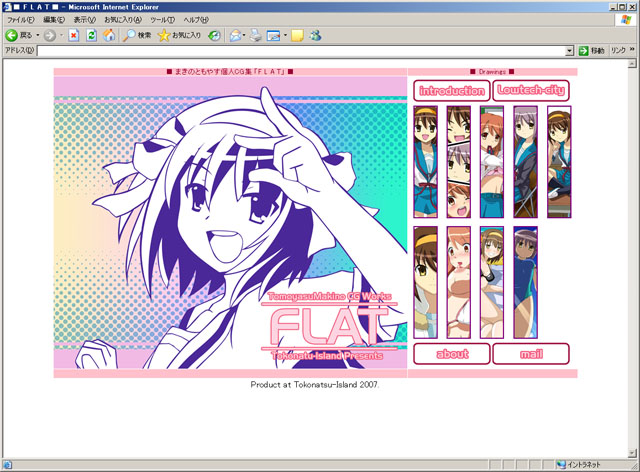Screen dimensions: 640x472
Task: Click the mail button on the page
Action: point(531,354)
